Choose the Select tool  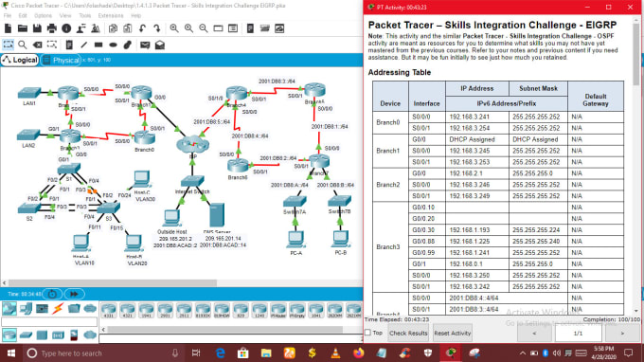coord(8,45)
